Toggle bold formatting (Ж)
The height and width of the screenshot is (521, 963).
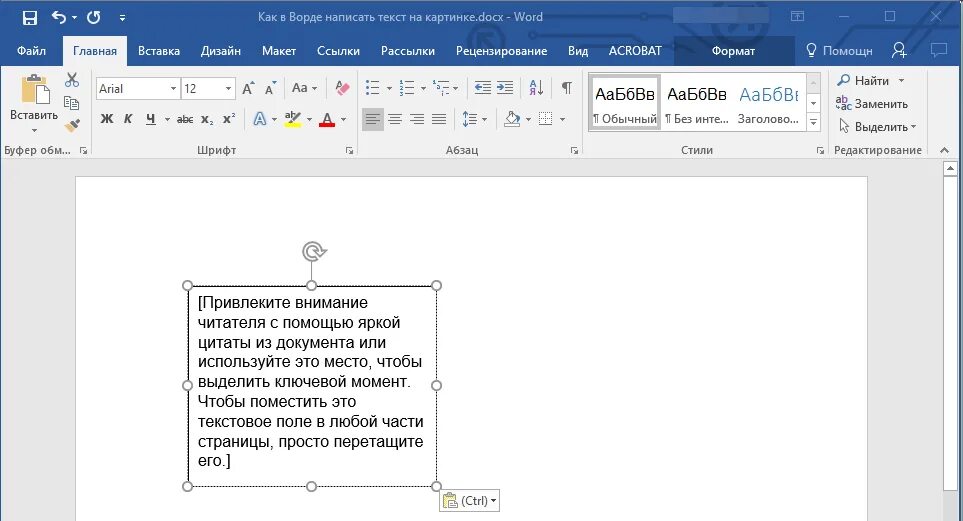(x=107, y=119)
